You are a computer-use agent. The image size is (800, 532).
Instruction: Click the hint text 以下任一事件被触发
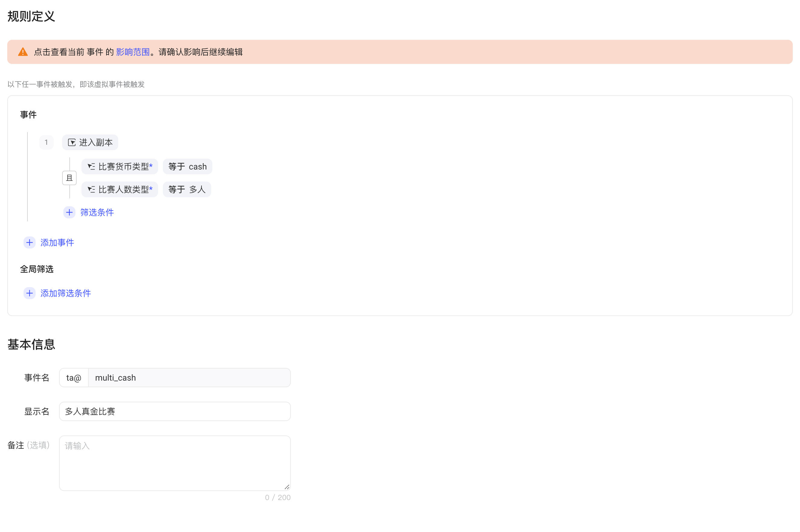tap(76, 84)
